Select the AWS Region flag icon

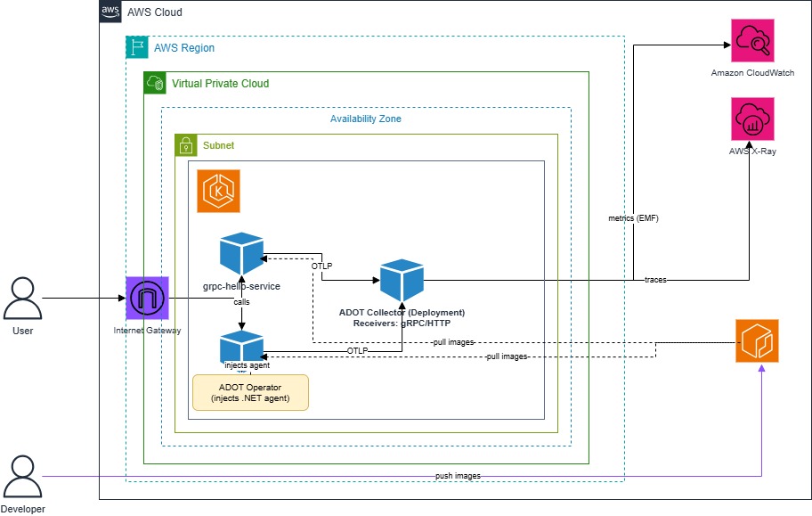pyautogui.click(x=137, y=47)
